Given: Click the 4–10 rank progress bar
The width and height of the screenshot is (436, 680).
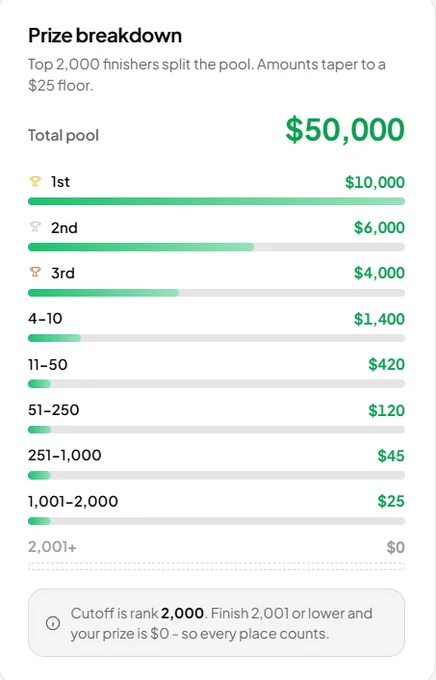Looking at the screenshot, I should coord(216,338).
